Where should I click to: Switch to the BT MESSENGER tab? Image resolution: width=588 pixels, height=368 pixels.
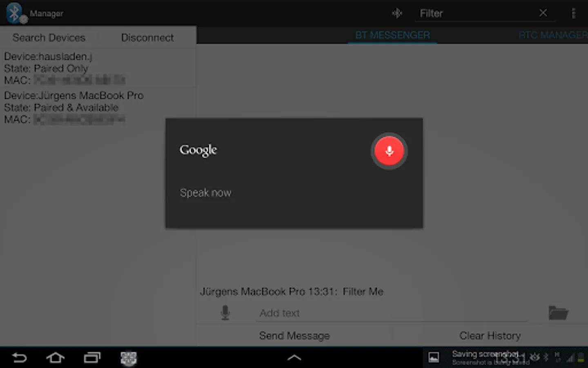(x=392, y=35)
